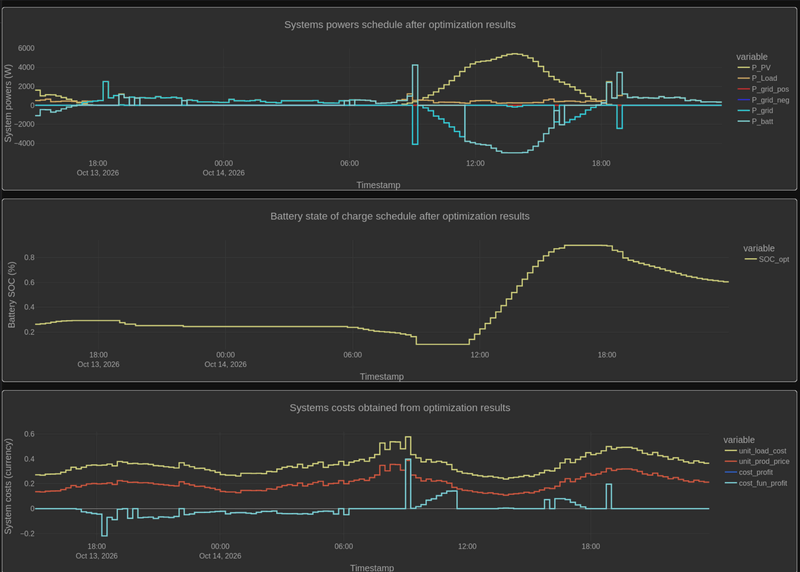Screen dimensions: 800x572
Task: Click the SOC plateau near 0.9
Action: click(x=588, y=245)
